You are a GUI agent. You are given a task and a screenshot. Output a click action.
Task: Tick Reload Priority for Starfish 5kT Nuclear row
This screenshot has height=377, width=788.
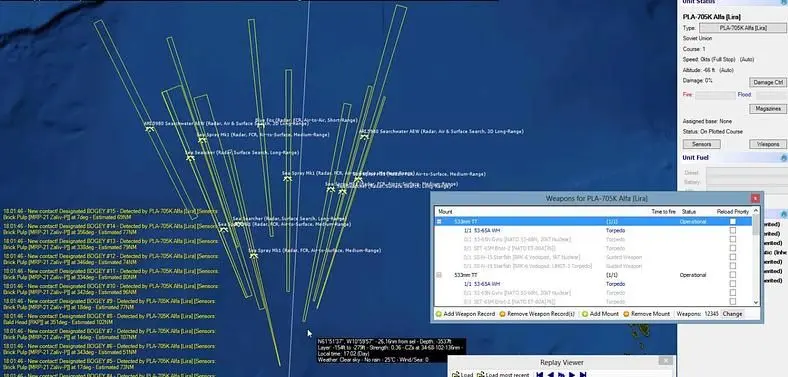click(733, 257)
